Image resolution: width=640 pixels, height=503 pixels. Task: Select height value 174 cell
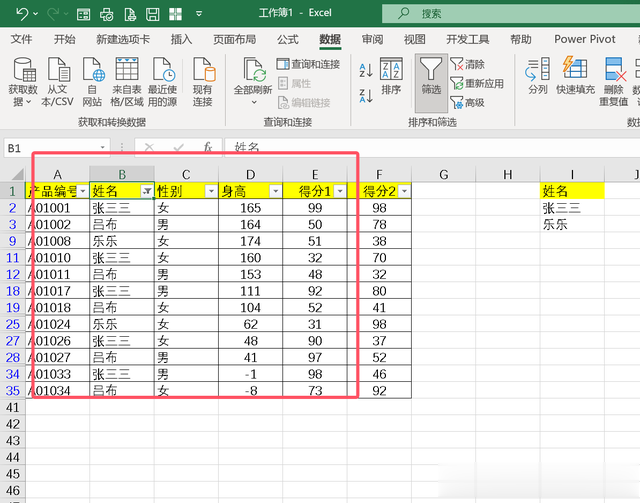click(251, 241)
